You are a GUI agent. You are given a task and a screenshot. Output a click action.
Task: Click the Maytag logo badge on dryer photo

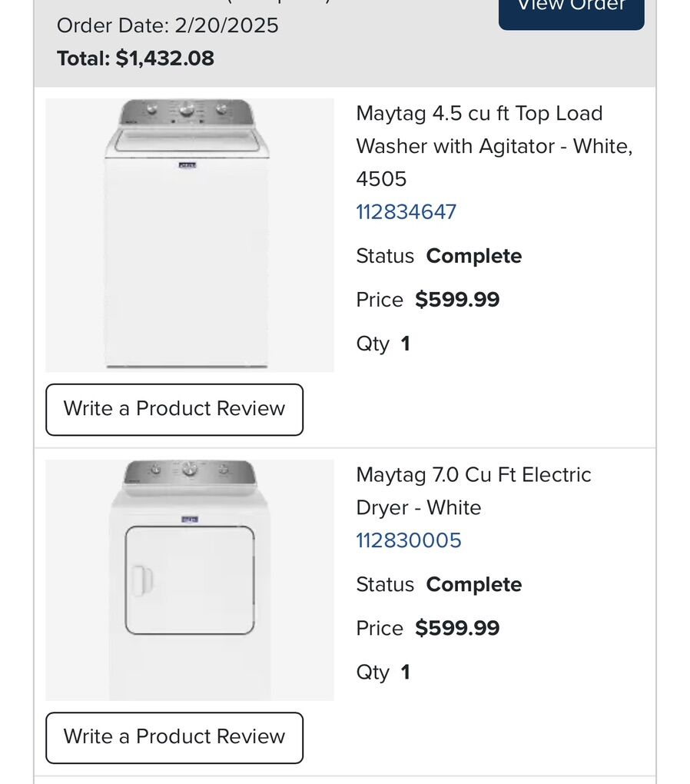tap(190, 520)
